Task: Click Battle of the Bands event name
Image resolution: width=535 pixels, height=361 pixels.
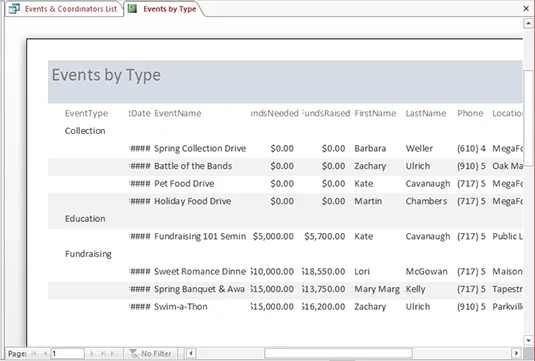Action: [x=193, y=166]
